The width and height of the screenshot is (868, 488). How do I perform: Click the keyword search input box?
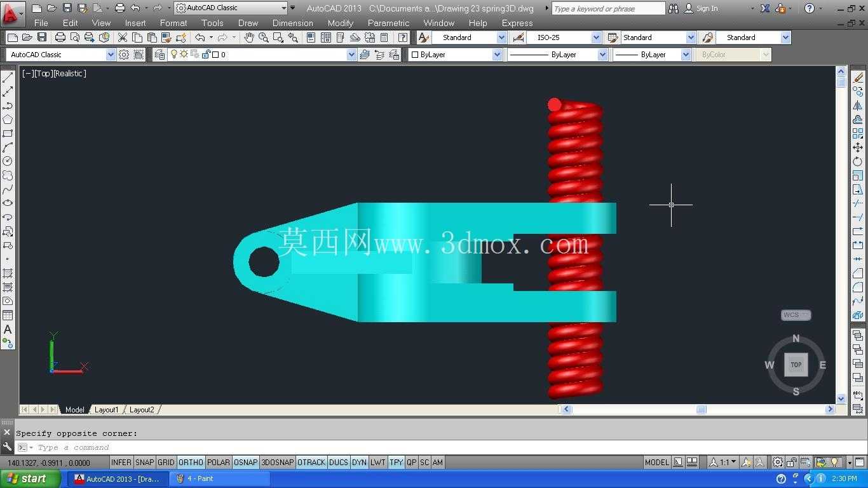608,8
